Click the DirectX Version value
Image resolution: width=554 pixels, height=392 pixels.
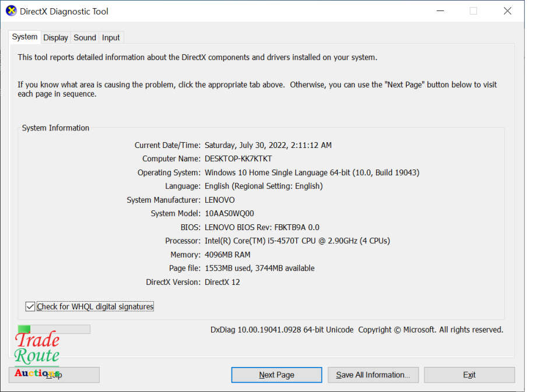[x=222, y=282]
